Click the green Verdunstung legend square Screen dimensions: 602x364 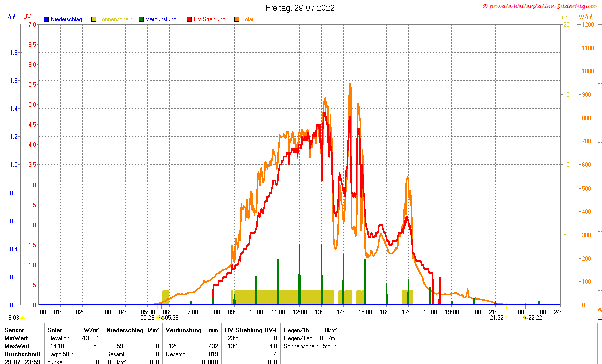point(141,19)
